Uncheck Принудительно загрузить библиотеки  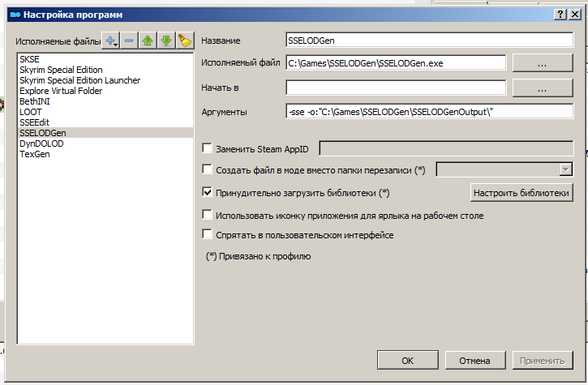[x=207, y=192]
